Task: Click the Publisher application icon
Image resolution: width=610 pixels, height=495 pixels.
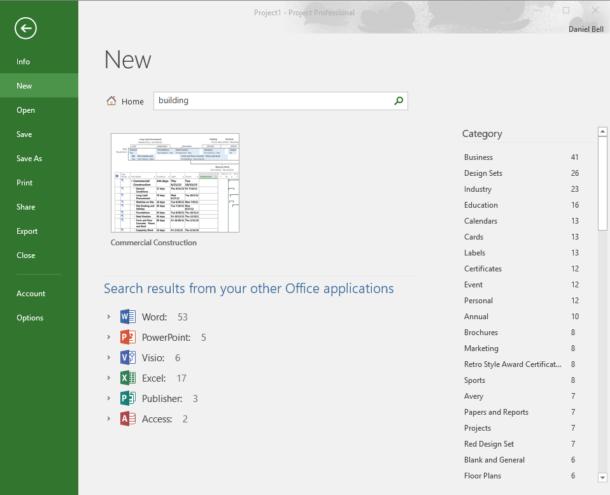Action: pyautogui.click(x=128, y=398)
